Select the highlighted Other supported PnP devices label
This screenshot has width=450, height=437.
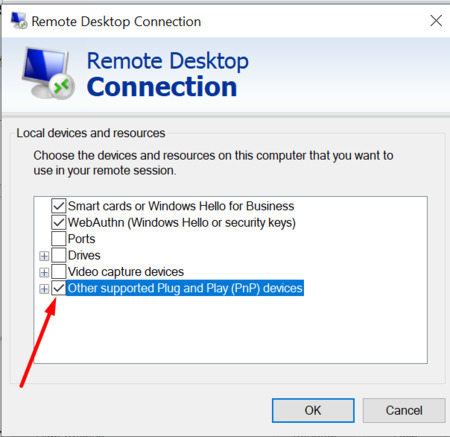(x=185, y=288)
